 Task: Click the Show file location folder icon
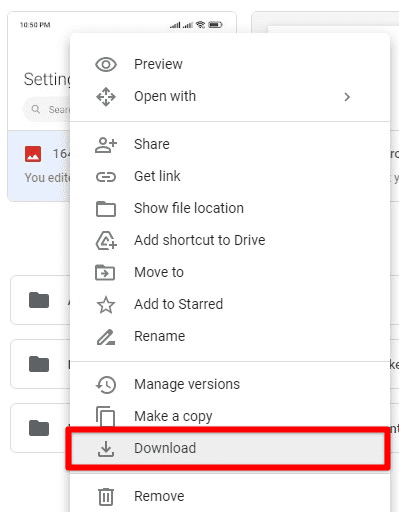(x=106, y=209)
